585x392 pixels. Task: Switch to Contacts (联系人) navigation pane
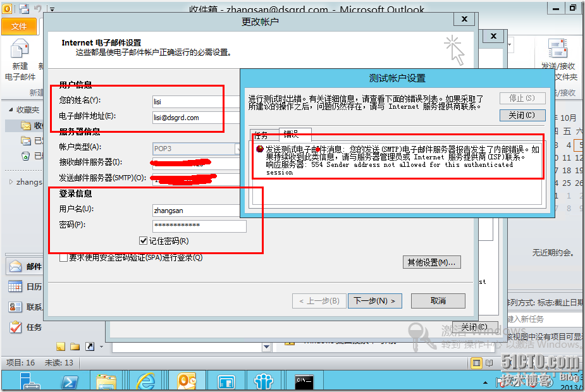tap(25, 307)
